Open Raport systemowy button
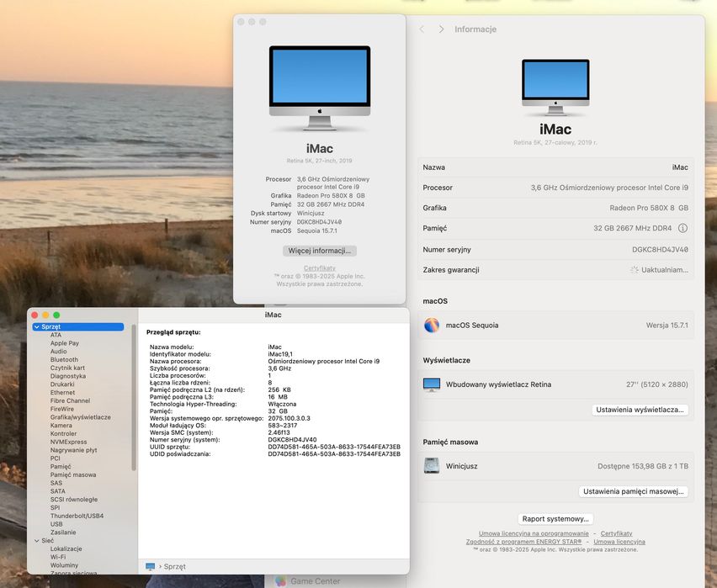The height and width of the screenshot is (588, 717). (x=555, y=519)
